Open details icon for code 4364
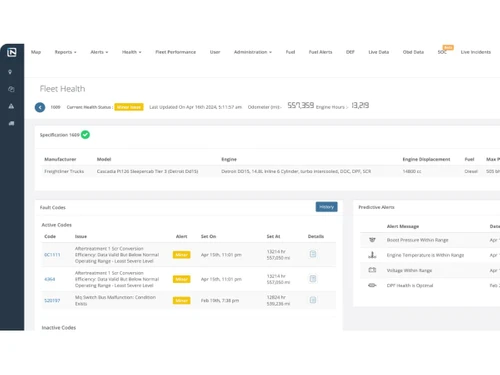The height and width of the screenshot is (375, 500). 313,279
